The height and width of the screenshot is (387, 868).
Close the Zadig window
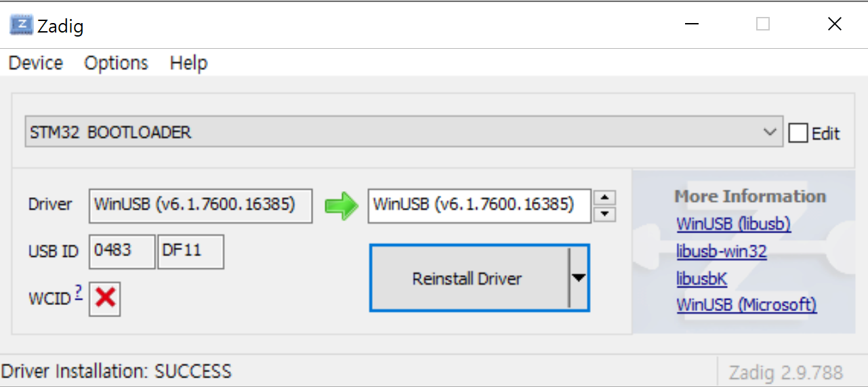click(835, 24)
